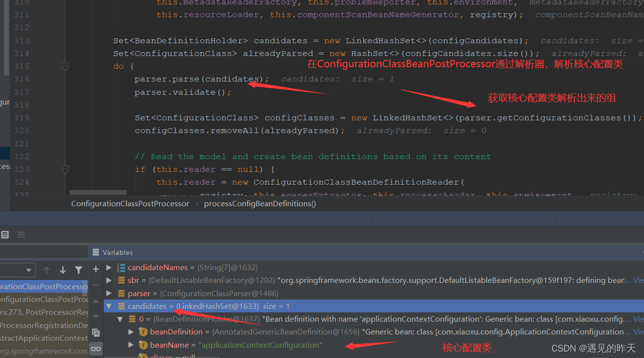
Task: Select the beanName applicationContextConfiguration row
Action: tap(374, 345)
